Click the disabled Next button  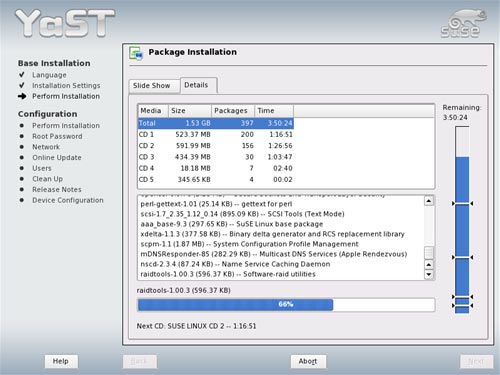pos(476,361)
